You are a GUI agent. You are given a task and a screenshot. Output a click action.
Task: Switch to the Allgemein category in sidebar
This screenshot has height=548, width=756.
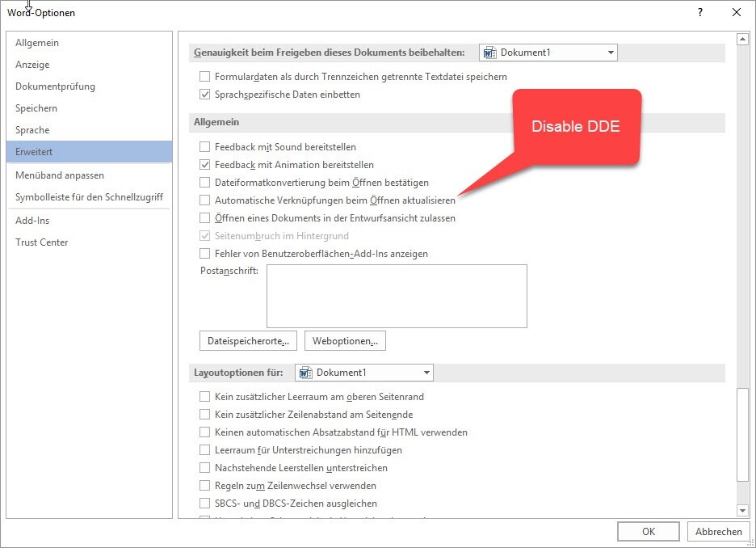[37, 43]
